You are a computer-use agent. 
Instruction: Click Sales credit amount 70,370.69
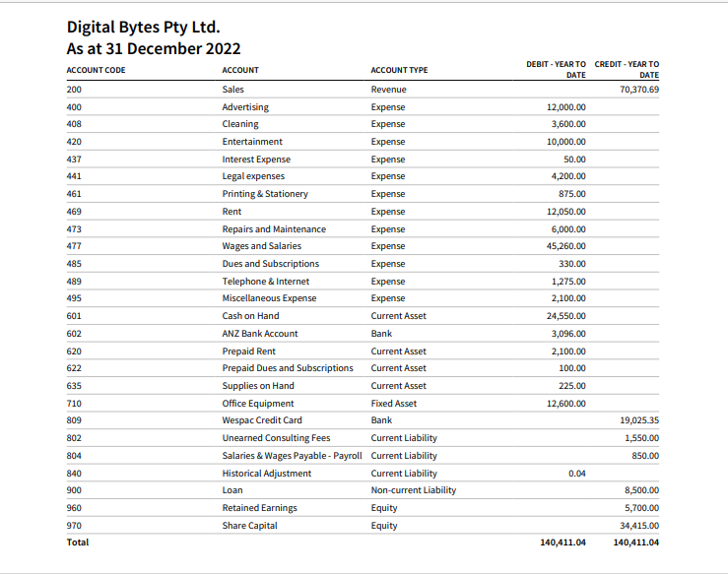[639, 90]
